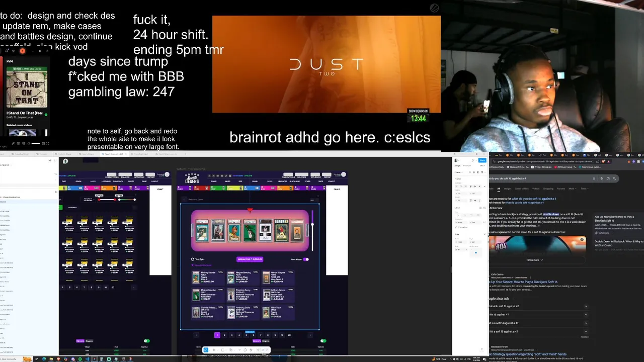This screenshot has width=644, height=362.
Task: Click page 20 in cases grid pagination
Action: tap(113, 288)
